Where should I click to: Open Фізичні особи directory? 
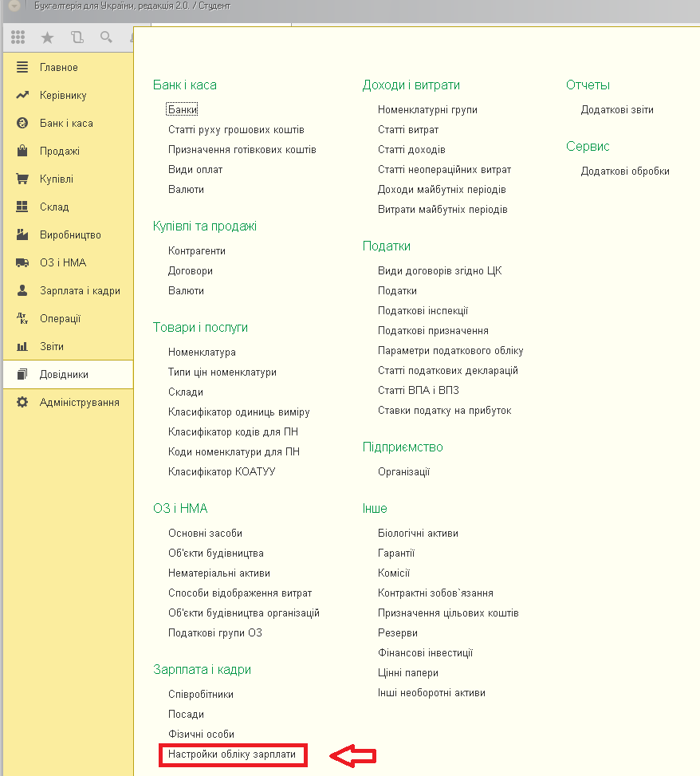(x=202, y=734)
